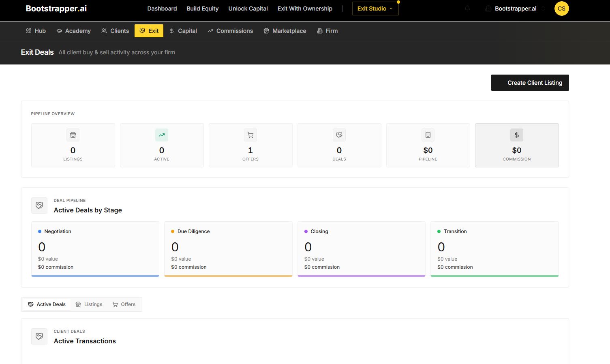
Task: Click the notifications bell icon
Action: click(x=467, y=9)
